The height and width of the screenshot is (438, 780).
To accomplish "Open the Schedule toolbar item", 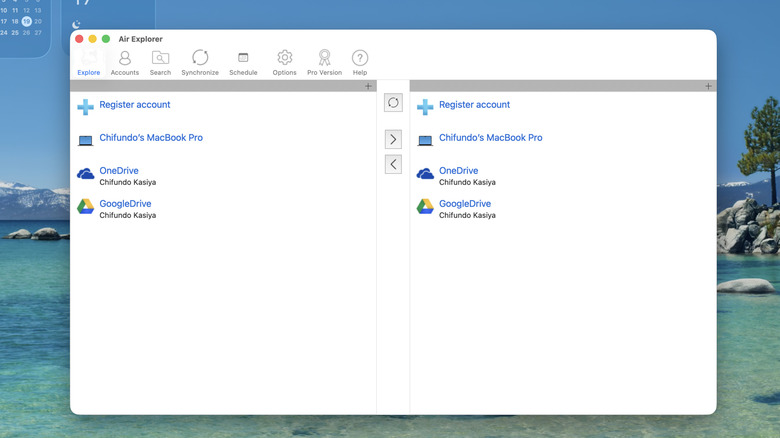I will [x=243, y=63].
